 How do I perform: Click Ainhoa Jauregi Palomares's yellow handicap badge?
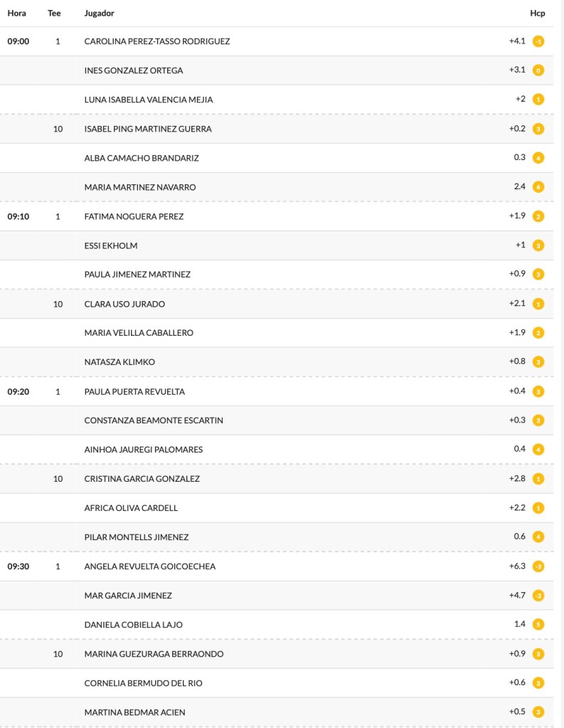click(538, 450)
